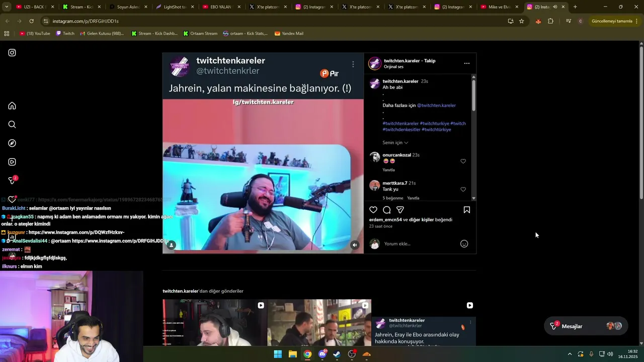Show hidden system tray icons

[x=570, y=354]
